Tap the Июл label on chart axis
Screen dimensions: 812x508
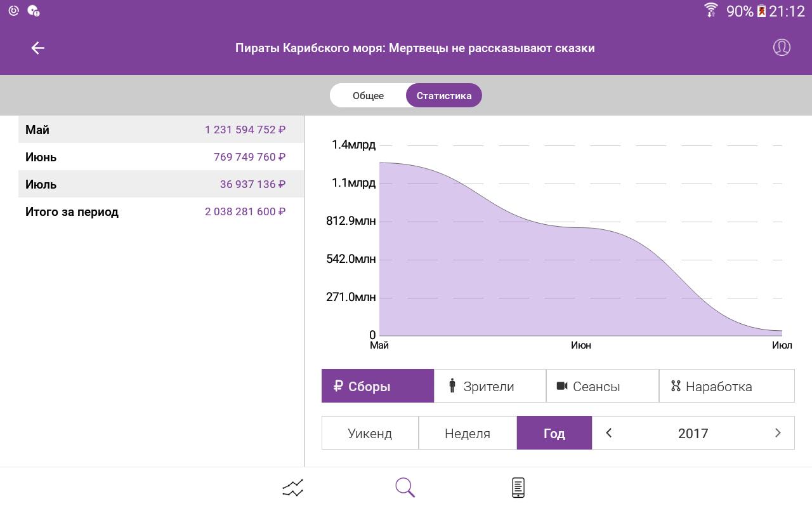click(782, 345)
